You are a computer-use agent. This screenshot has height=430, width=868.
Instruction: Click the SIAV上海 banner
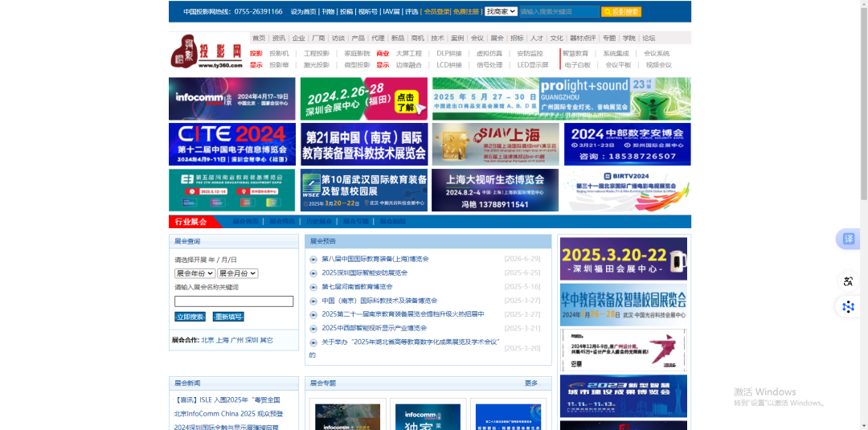click(495, 144)
